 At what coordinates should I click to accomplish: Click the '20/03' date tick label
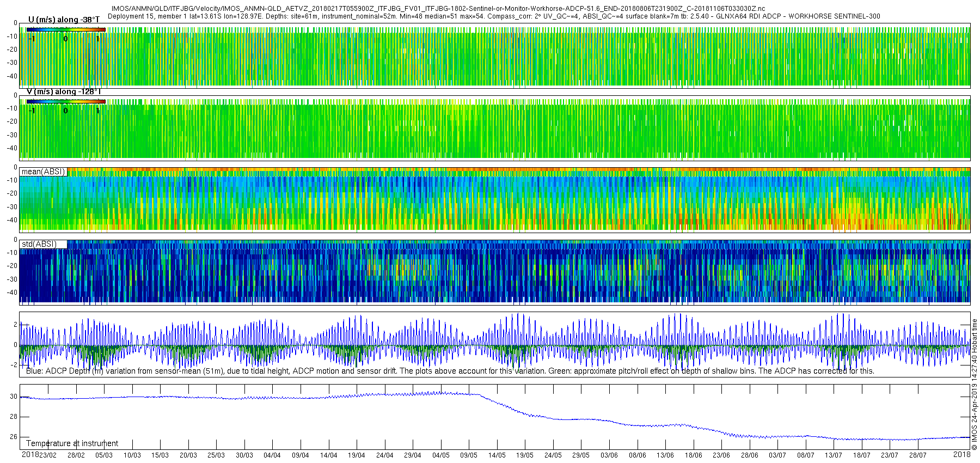[x=188, y=455]
